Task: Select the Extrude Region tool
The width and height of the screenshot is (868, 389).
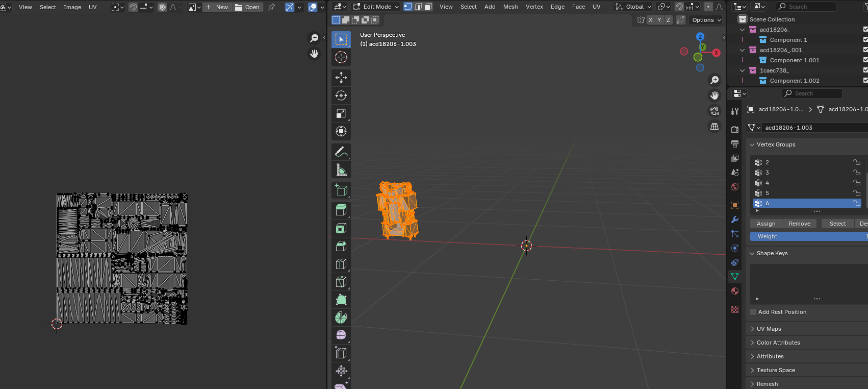Action: click(341, 210)
